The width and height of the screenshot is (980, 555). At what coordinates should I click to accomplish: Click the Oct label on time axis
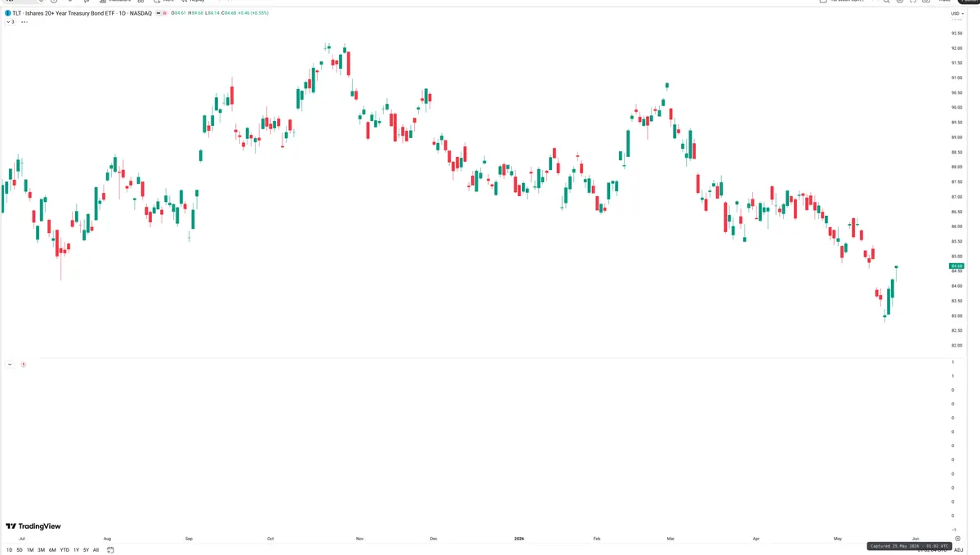pos(270,539)
